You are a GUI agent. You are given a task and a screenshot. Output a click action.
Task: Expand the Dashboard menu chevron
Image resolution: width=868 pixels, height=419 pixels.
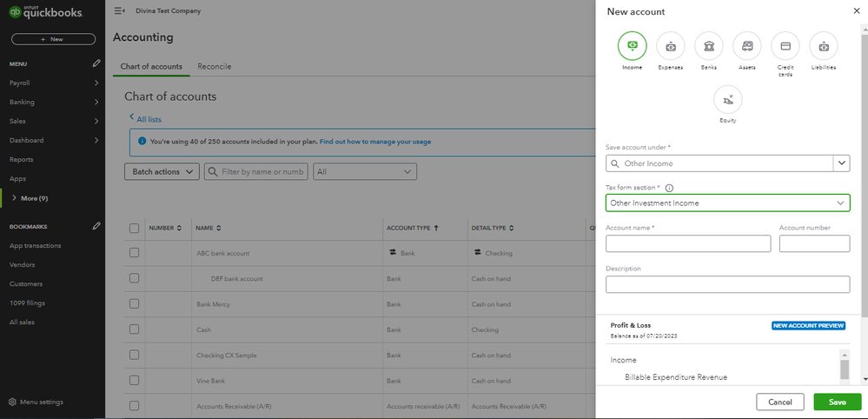(96, 140)
